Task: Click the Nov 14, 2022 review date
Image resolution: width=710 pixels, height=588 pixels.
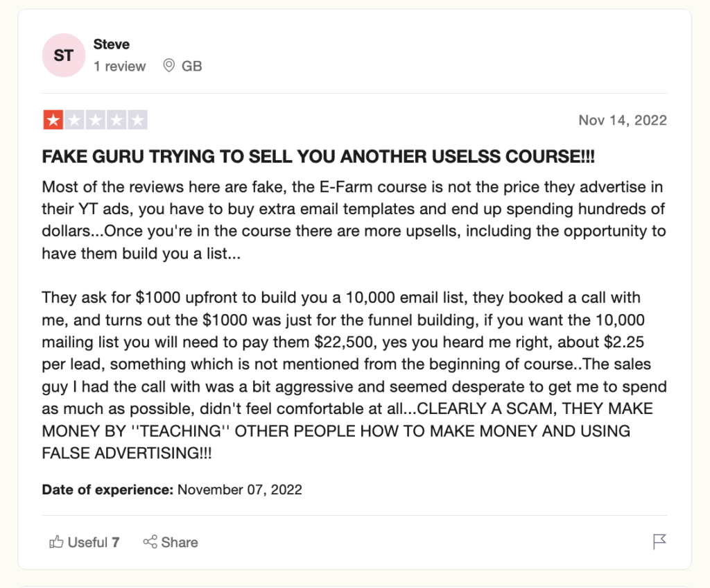Action: tap(623, 120)
